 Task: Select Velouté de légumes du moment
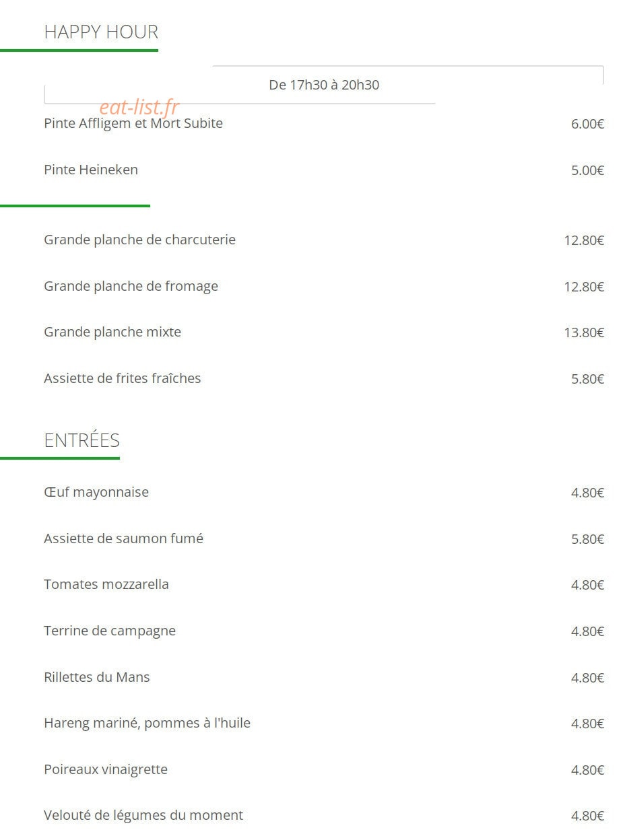(143, 815)
